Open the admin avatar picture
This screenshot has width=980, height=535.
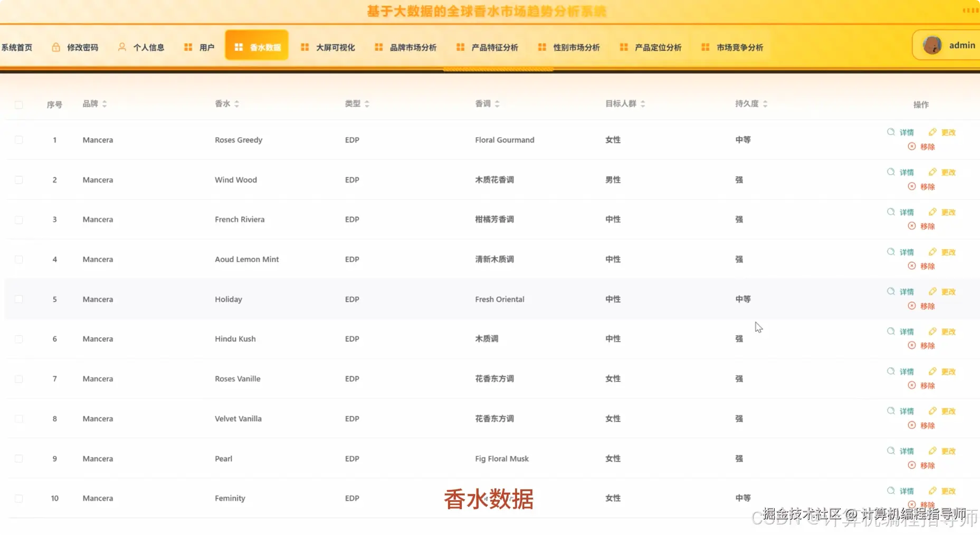933,45
